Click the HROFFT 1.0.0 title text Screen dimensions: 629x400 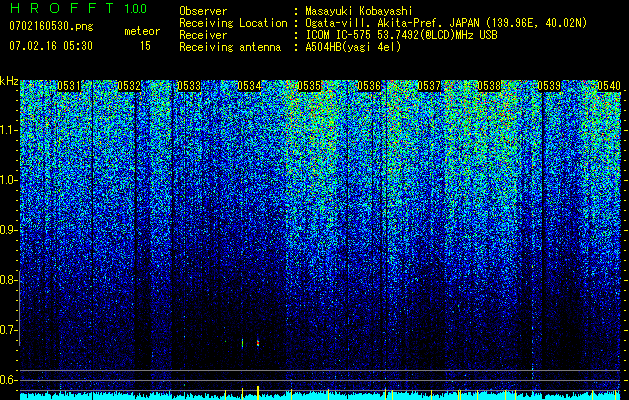coord(78,8)
